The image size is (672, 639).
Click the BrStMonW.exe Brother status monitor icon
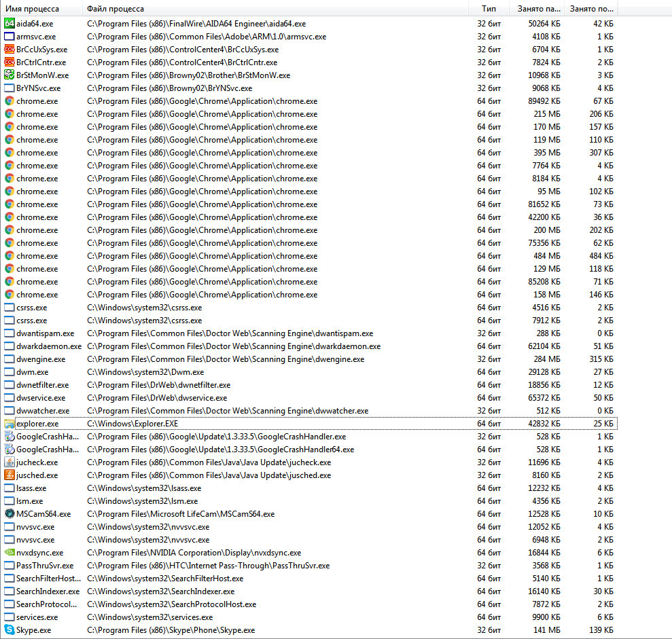[x=9, y=75]
